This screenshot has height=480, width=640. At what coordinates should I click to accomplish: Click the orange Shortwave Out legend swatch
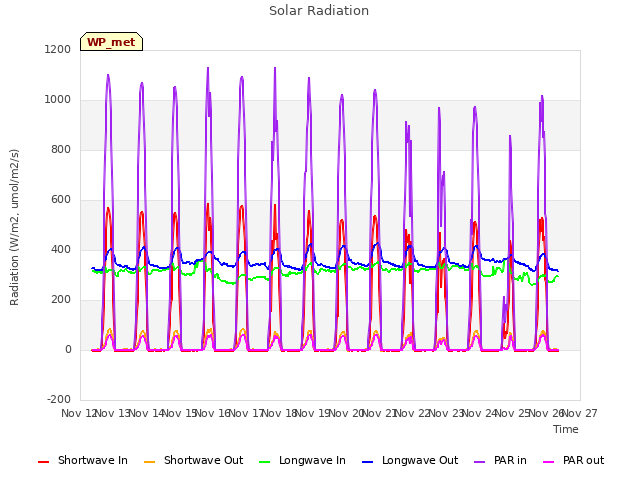pos(150,462)
